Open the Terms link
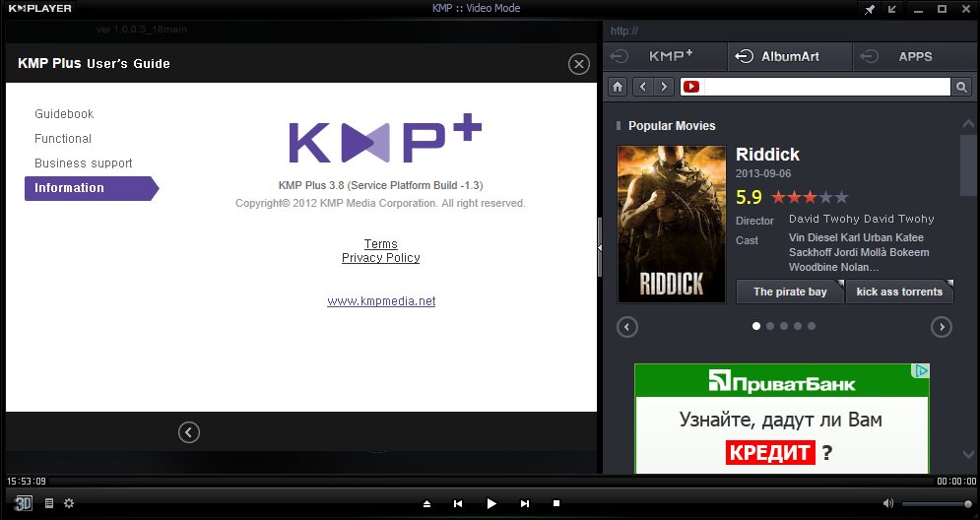Image resolution: width=980 pixels, height=520 pixels. coord(380,244)
